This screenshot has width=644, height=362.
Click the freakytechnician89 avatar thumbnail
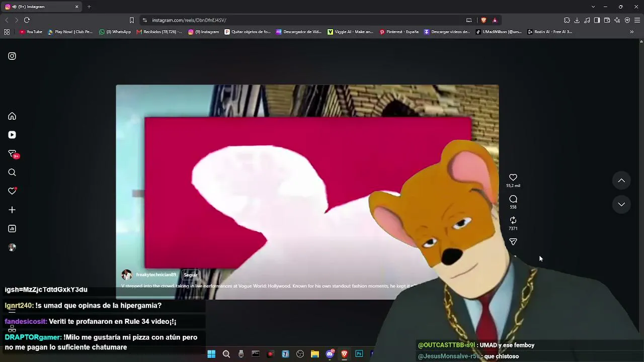click(x=127, y=275)
